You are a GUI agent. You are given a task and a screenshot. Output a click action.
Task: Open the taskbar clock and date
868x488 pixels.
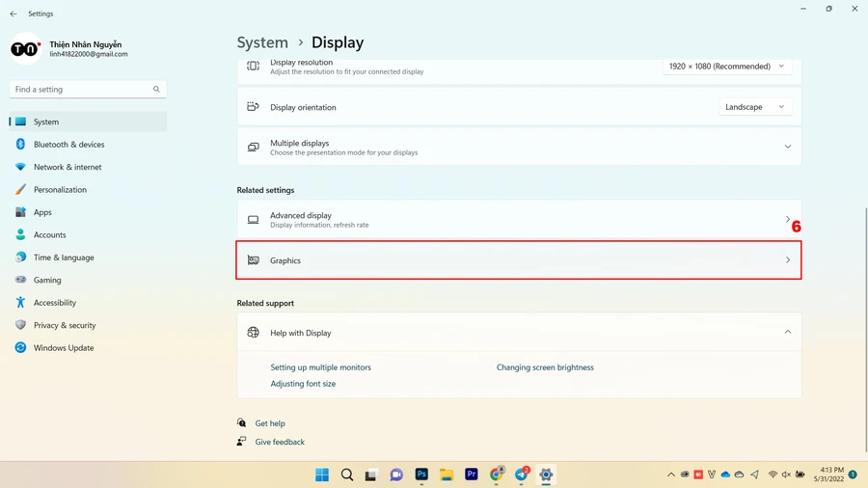point(828,474)
